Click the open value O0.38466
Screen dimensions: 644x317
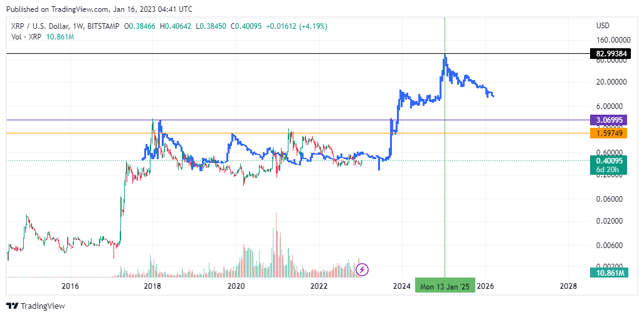140,26
